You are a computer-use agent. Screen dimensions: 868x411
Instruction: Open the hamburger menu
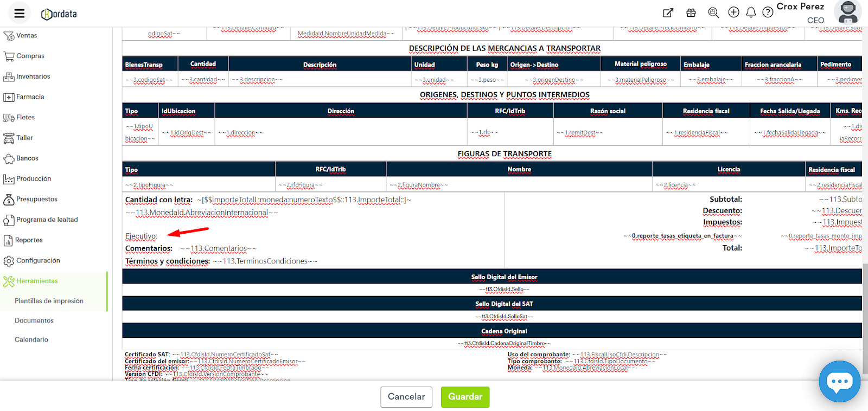tap(20, 14)
